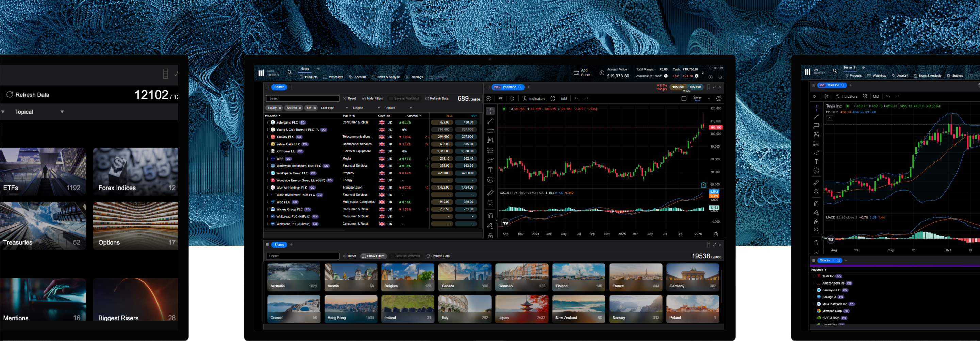This screenshot has width=980, height=341.
Task: Click the power logout icon below the clock
Action: pyautogui.click(x=720, y=77)
